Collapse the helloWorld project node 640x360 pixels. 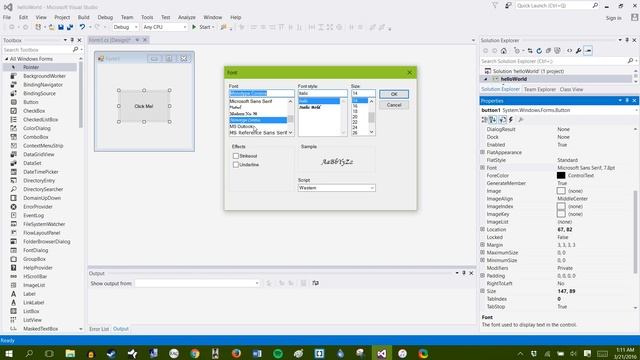[486, 79]
